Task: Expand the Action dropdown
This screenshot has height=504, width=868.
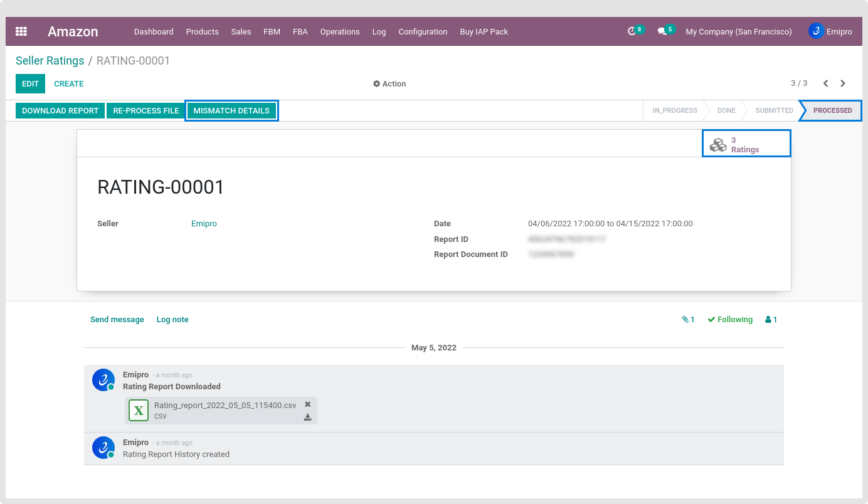Action: pyautogui.click(x=389, y=84)
